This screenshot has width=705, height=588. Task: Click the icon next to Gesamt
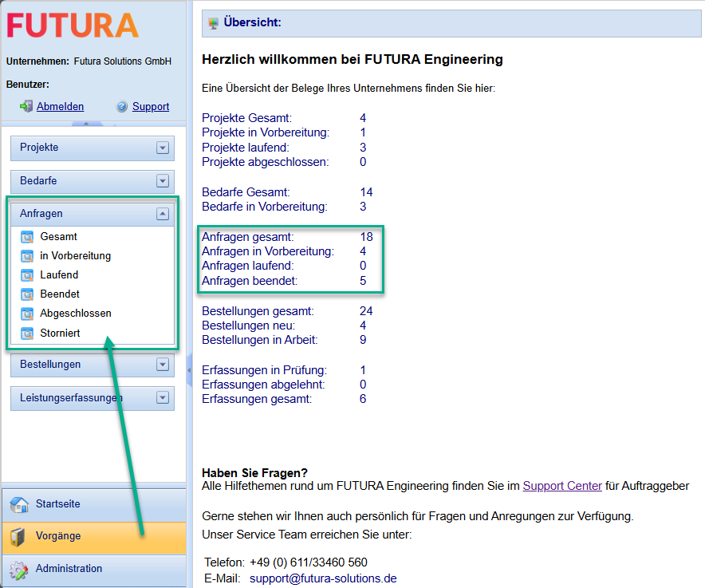tap(28, 237)
